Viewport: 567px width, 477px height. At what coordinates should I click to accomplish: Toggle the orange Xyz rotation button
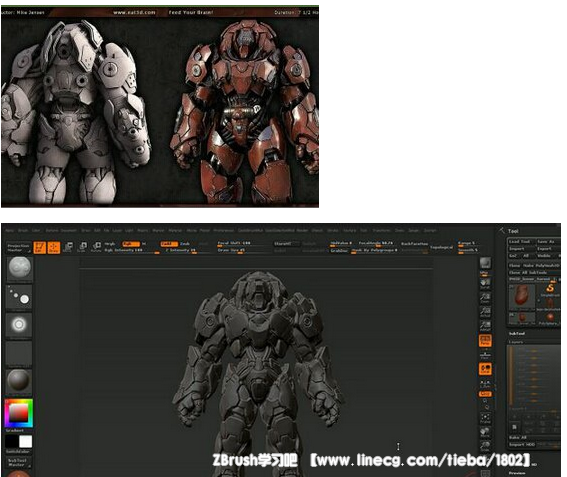point(485,393)
